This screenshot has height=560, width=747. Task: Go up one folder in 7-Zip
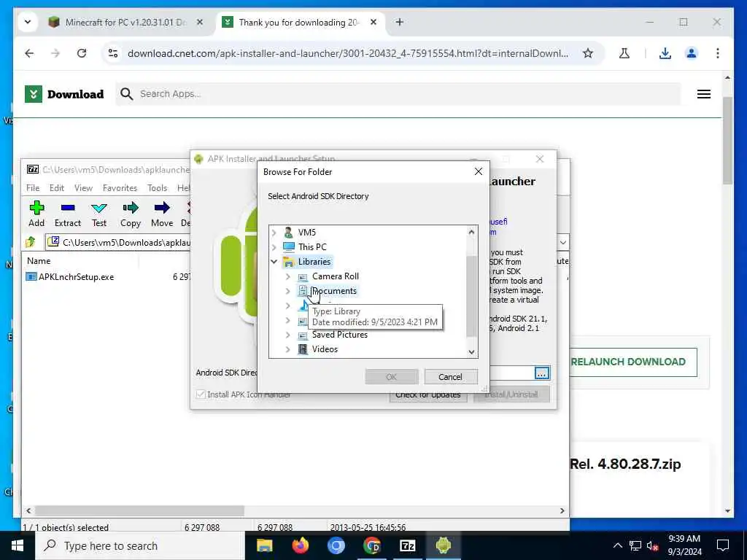pyautogui.click(x=31, y=242)
